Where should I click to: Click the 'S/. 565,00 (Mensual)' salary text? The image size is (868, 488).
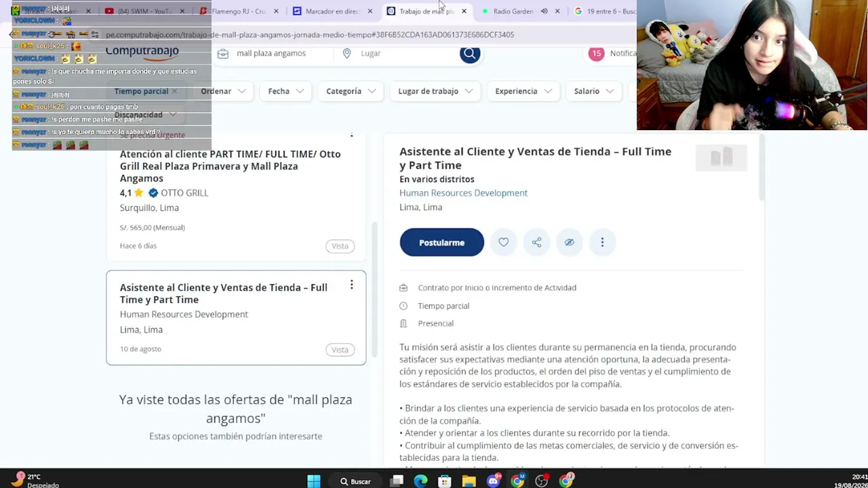coord(153,228)
